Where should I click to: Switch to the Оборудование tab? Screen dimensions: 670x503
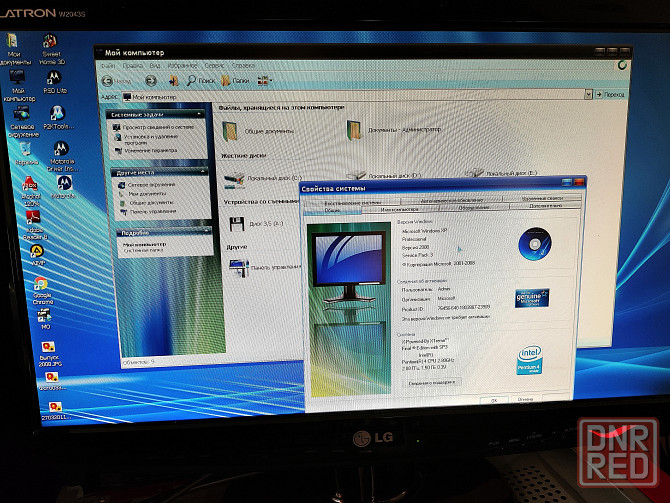point(473,207)
